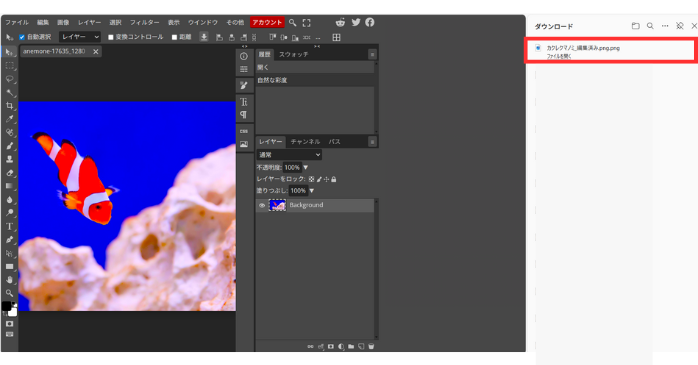
Task: Click the search magnifier in menu bar
Action: (x=292, y=22)
